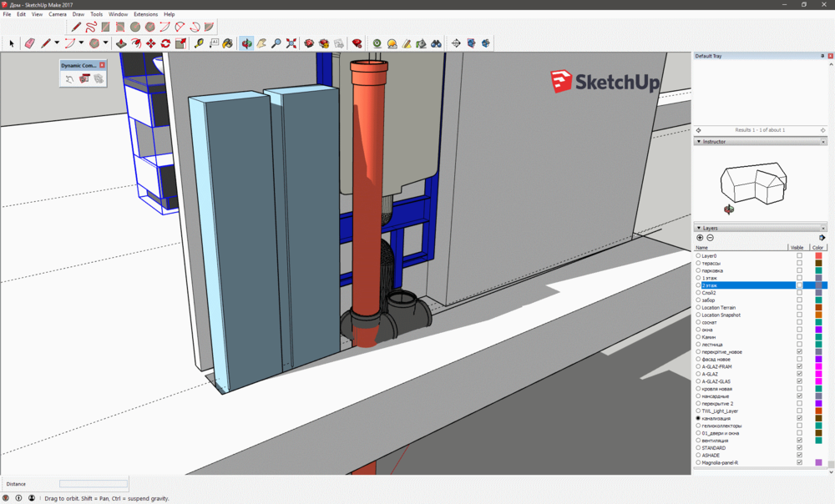Select the Push/Pull tool
This screenshot has height=504, width=835.
[121, 43]
